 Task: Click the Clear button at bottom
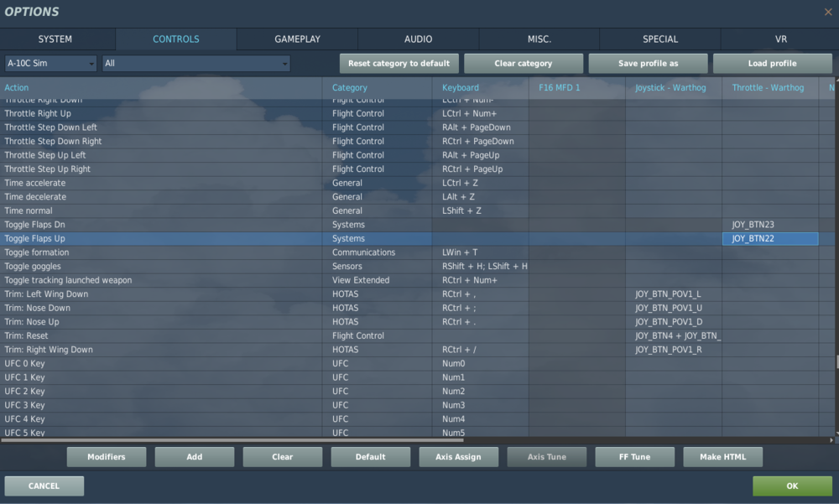coord(283,457)
